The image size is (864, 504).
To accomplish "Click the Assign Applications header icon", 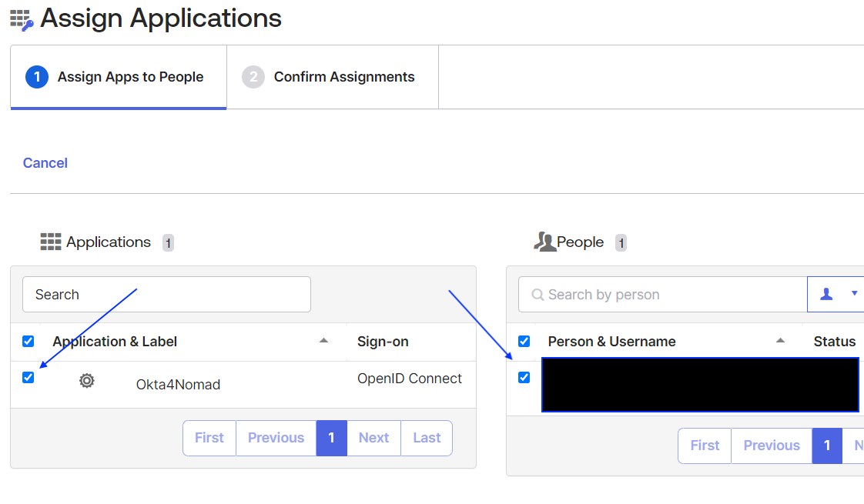I will tap(22, 19).
